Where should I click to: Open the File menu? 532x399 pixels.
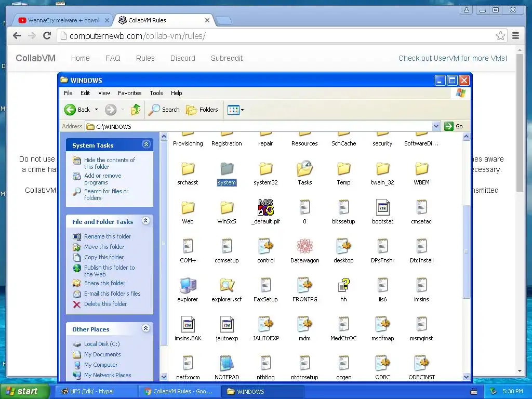tap(68, 93)
